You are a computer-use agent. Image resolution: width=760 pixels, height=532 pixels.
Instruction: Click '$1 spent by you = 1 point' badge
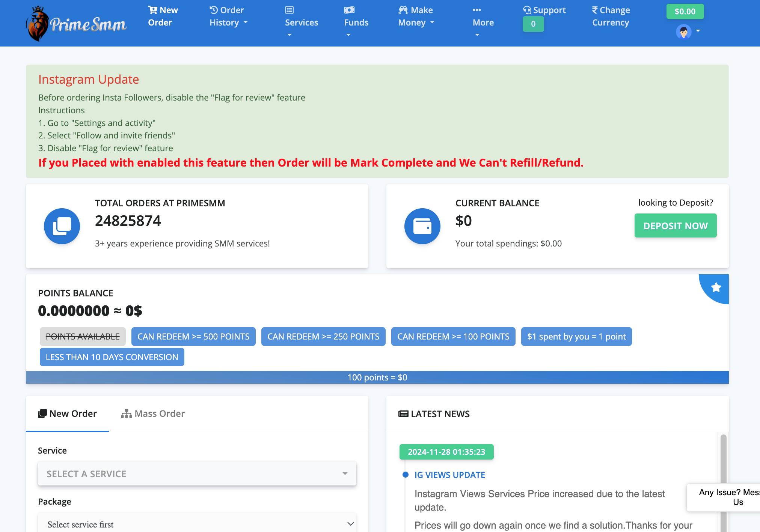(576, 337)
